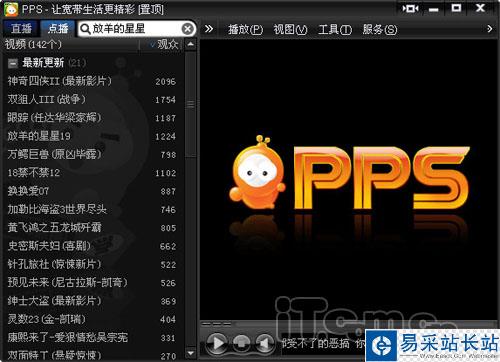Viewport: 500px width, 362px height.
Task: Open the 服务(S) menu
Action: pyautogui.click(x=380, y=29)
